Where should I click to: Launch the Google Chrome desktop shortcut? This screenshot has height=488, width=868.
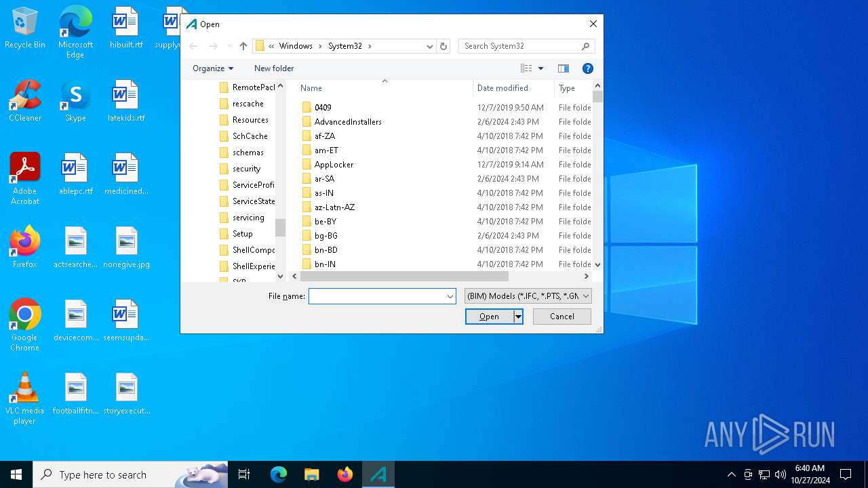(x=25, y=325)
